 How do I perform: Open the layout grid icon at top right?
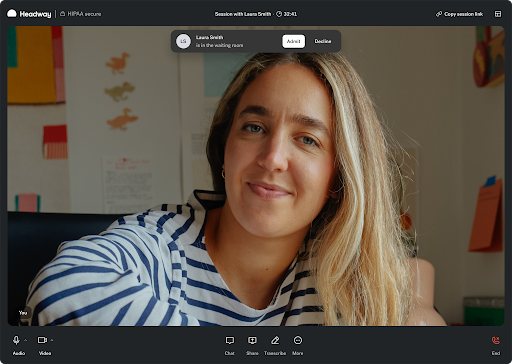(498, 14)
